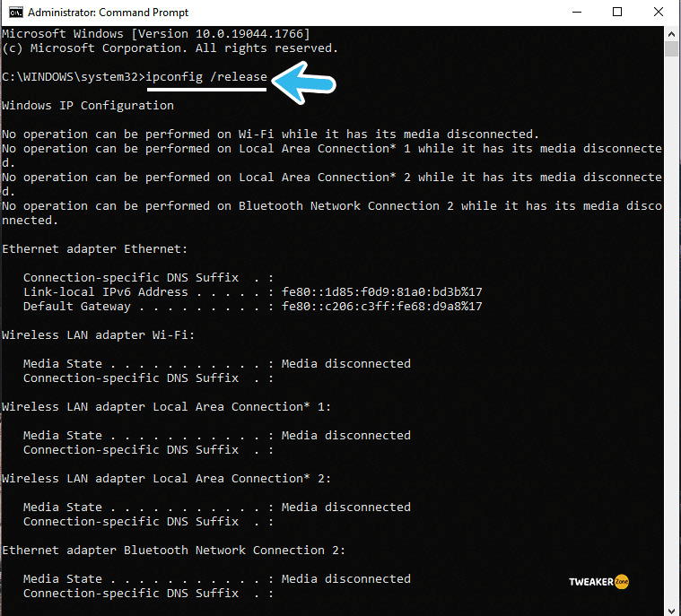Click the Microsoft Windows version line
This screenshot has width=681, height=616.
[x=156, y=34]
